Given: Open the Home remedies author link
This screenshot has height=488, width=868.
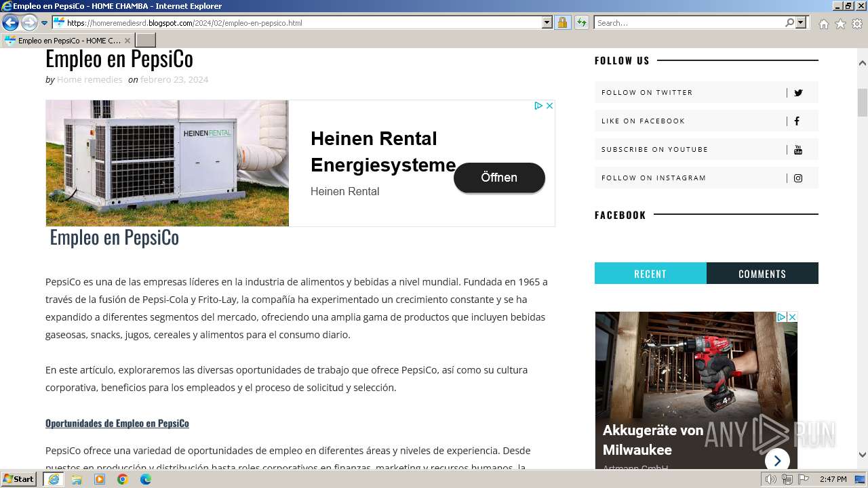Looking at the screenshot, I should [x=90, y=79].
